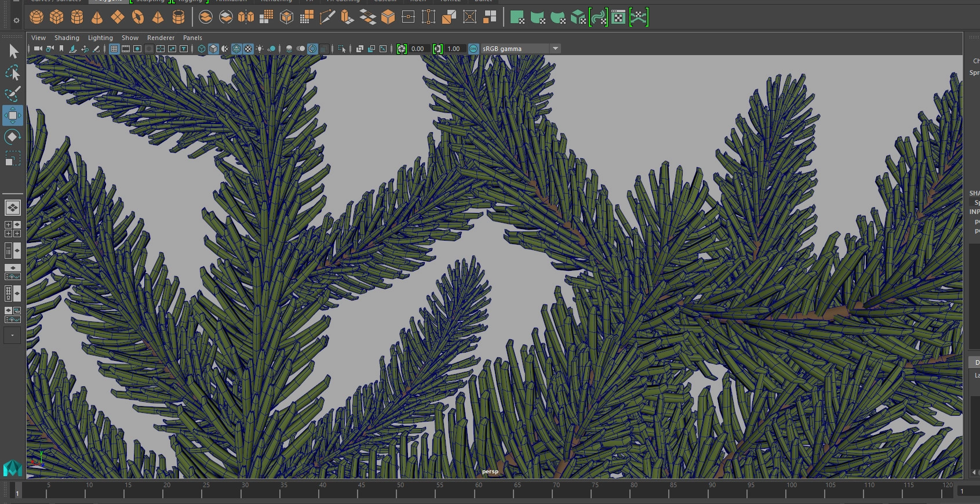The height and width of the screenshot is (504, 980).
Task: Expand the panel layout arrow button
Action: (12, 335)
